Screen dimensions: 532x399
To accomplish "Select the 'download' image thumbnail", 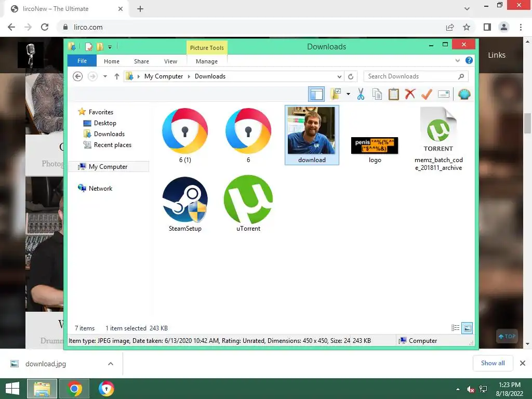I will (x=312, y=135).
